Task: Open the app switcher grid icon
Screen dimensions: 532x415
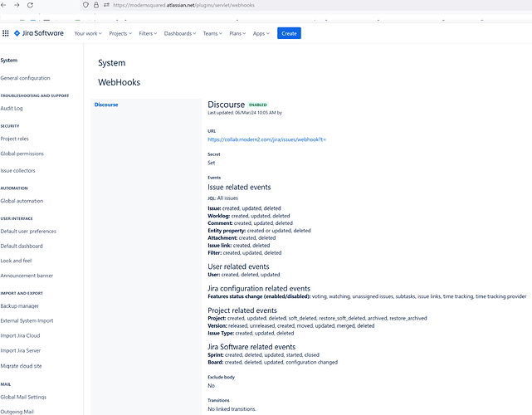Action: (x=6, y=33)
